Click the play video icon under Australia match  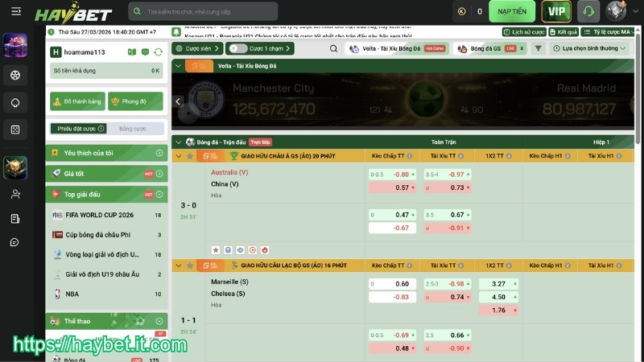(x=253, y=250)
